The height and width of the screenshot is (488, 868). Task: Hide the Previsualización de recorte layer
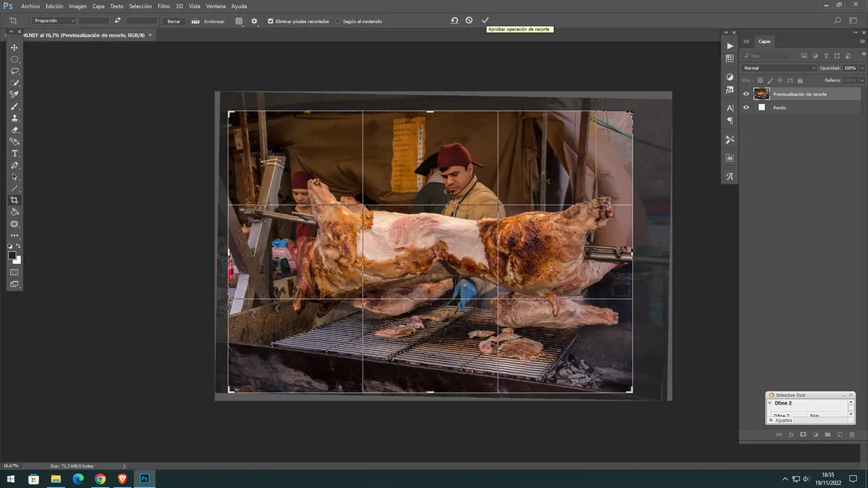coord(746,94)
